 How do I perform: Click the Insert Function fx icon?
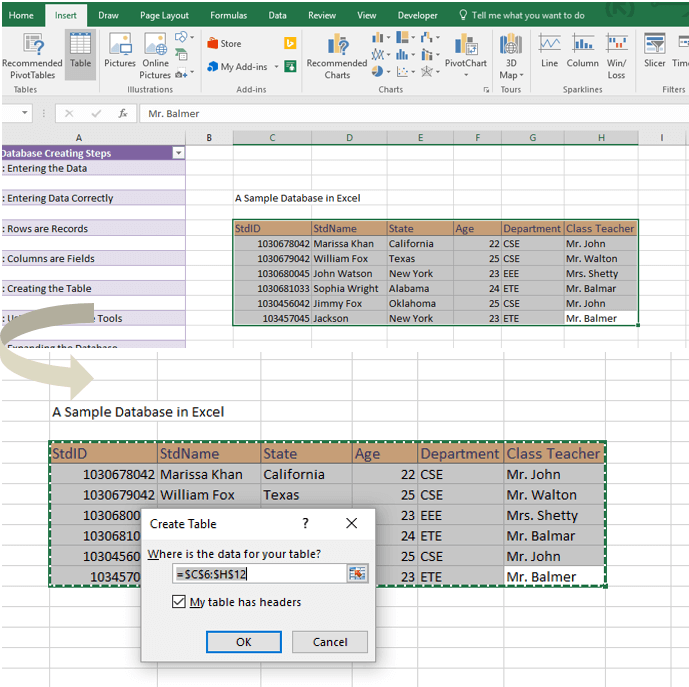tap(123, 114)
